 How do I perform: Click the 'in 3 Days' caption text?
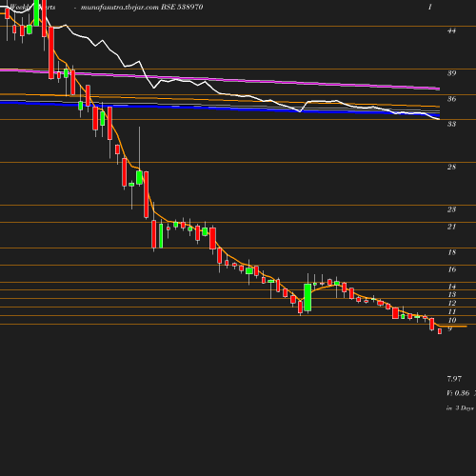460,408
